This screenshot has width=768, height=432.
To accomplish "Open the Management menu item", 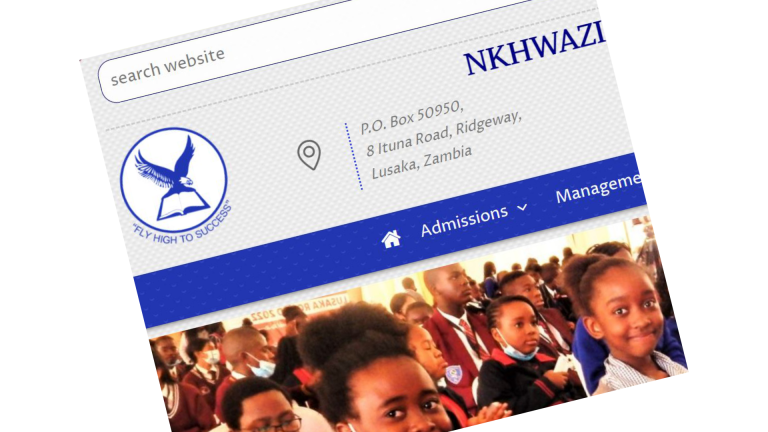I will coord(599,188).
